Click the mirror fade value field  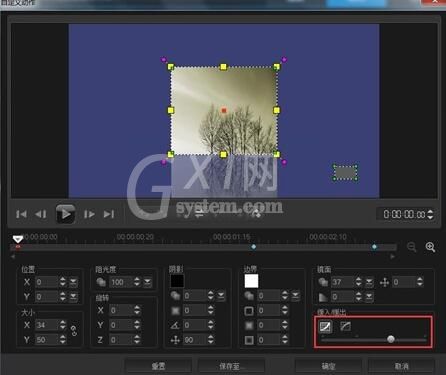tap(343, 296)
